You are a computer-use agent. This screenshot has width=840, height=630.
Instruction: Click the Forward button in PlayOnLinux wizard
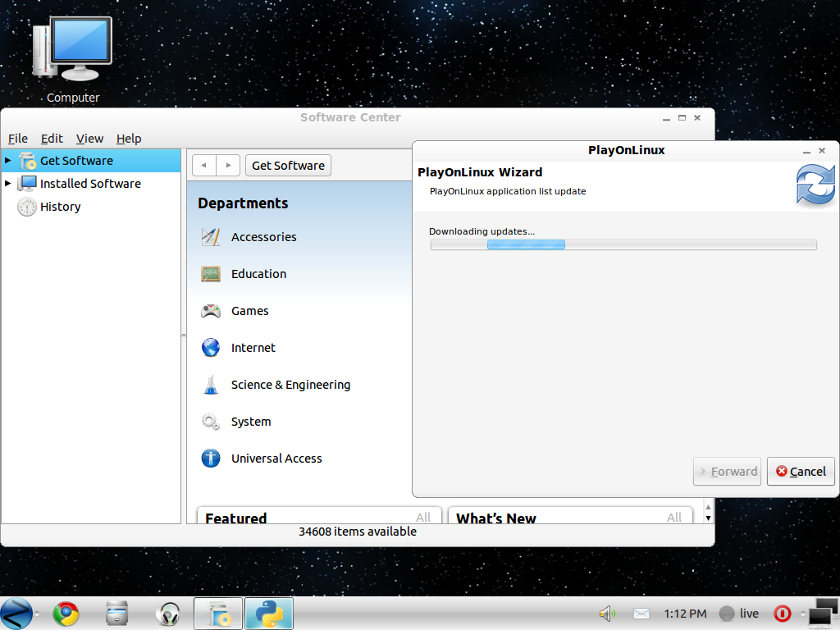click(x=727, y=472)
